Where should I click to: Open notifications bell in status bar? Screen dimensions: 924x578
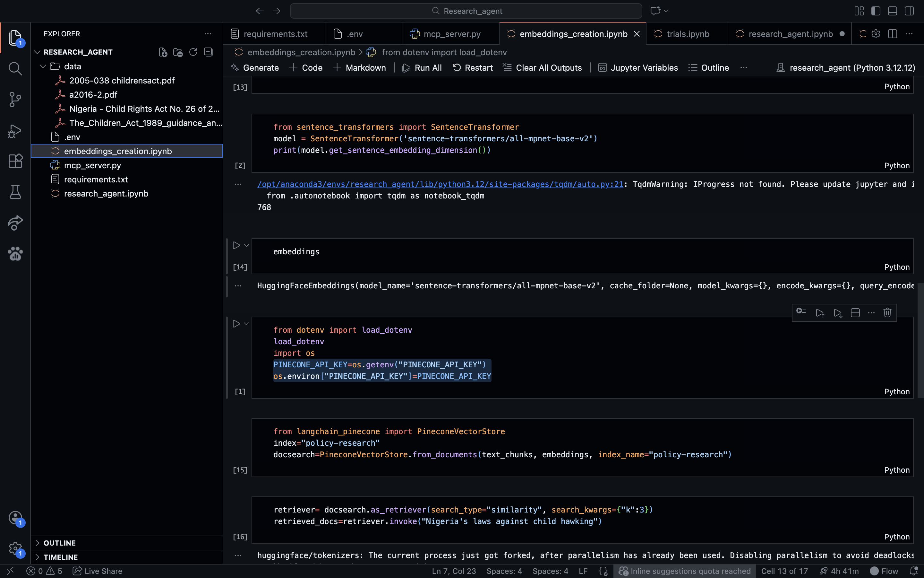[x=914, y=571]
